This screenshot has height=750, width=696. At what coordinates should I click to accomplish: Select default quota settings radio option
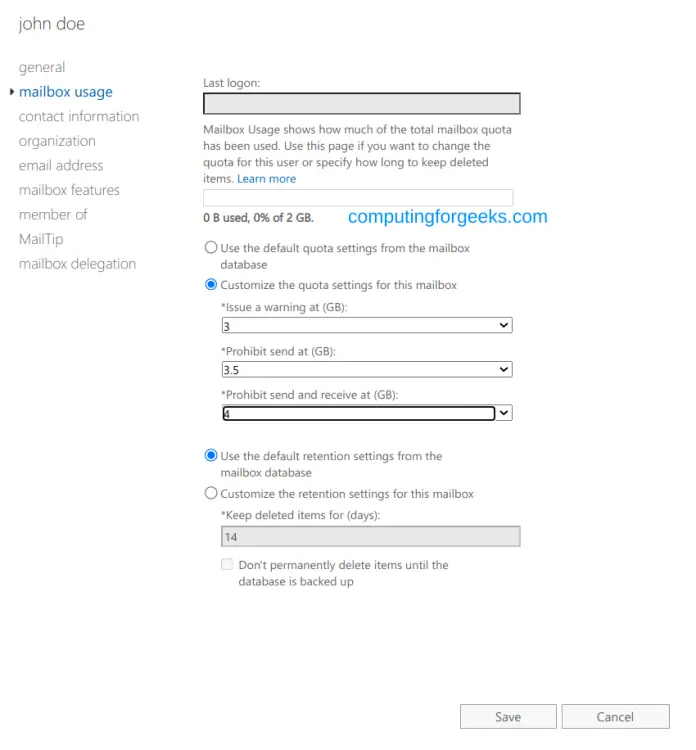pos(210,248)
